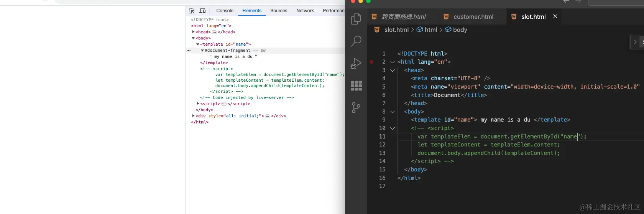
Task: Click the closing </body> tag in DevTools
Action: [204, 110]
